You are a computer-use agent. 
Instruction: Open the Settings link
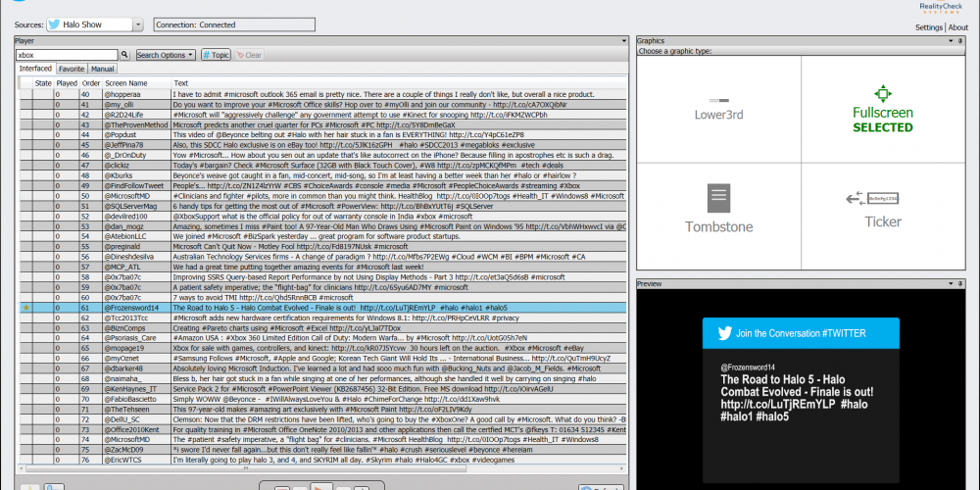point(929,27)
